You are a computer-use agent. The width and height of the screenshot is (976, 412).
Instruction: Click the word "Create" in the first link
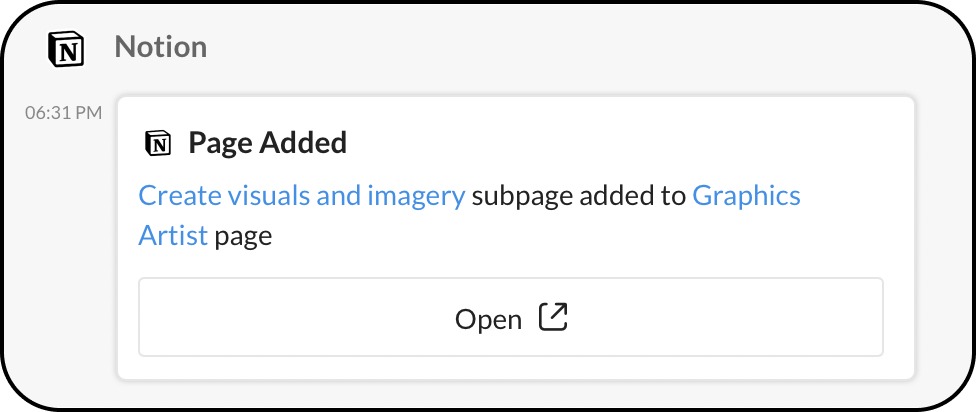click(172, 196)
